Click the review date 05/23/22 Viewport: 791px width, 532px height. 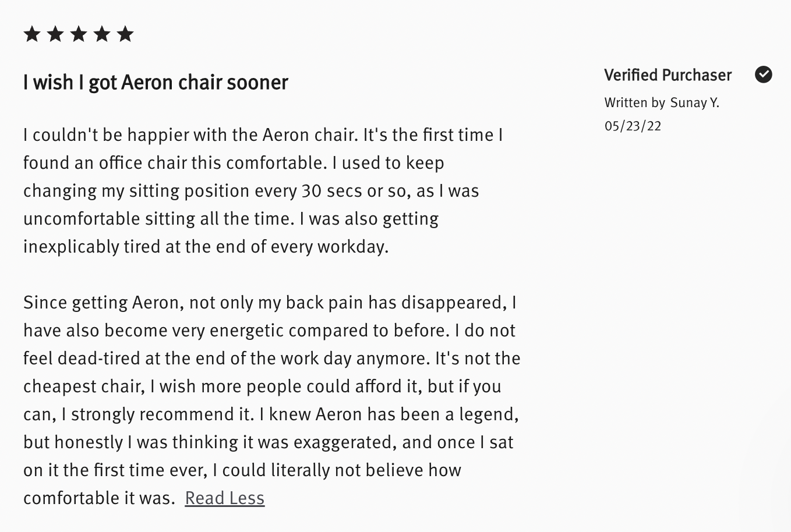click(x=633, y=126)
